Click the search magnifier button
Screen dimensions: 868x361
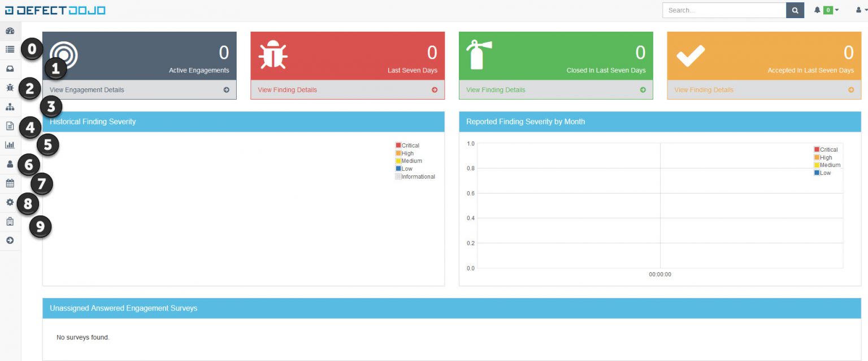(x=795, y=10)
